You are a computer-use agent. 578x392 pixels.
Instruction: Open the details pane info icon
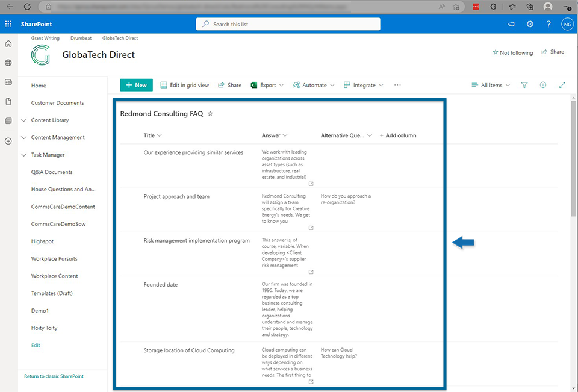(x=543, y=85)
